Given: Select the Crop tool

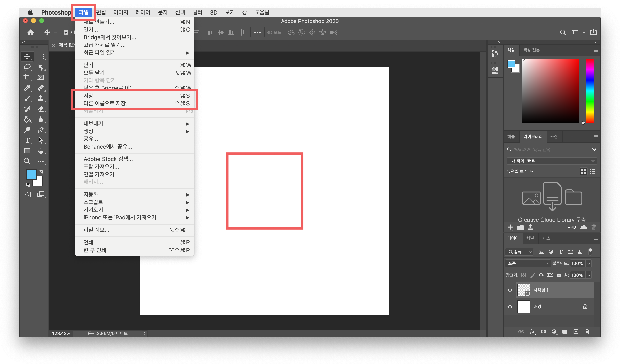Looking at the screenshot, I should coord(27,77).
